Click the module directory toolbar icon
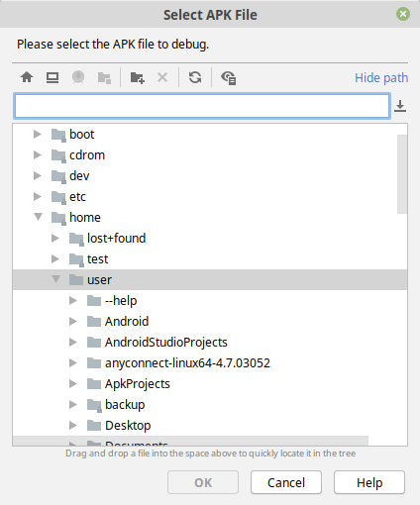Image resolution: width=420 pixels, height=505 pixels. click(x=104, y=78)
